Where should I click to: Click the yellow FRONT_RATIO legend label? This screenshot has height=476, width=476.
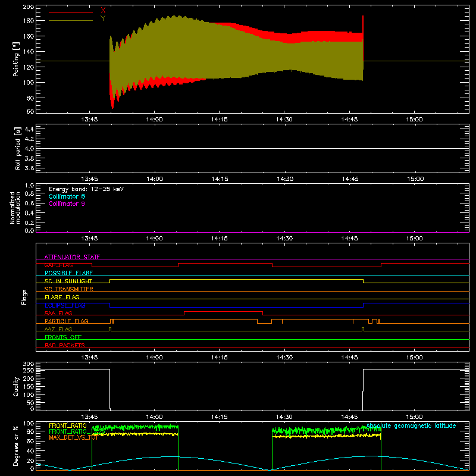click(x=67, y=425)
